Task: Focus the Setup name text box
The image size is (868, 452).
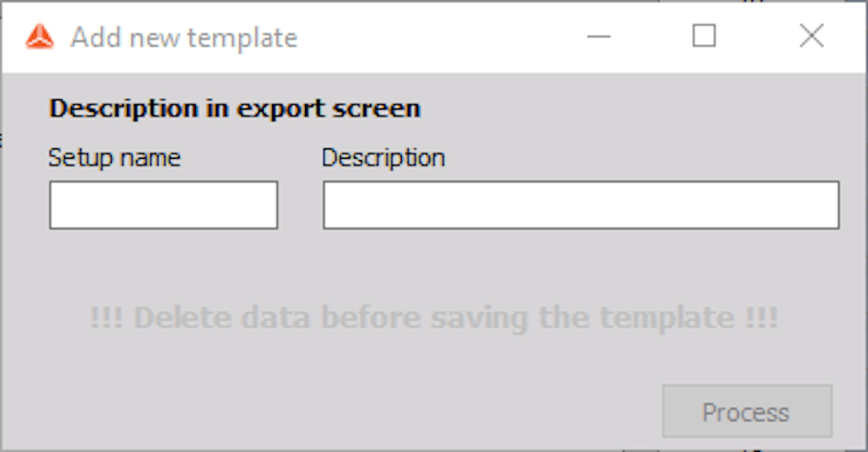Action: [164, 205]
